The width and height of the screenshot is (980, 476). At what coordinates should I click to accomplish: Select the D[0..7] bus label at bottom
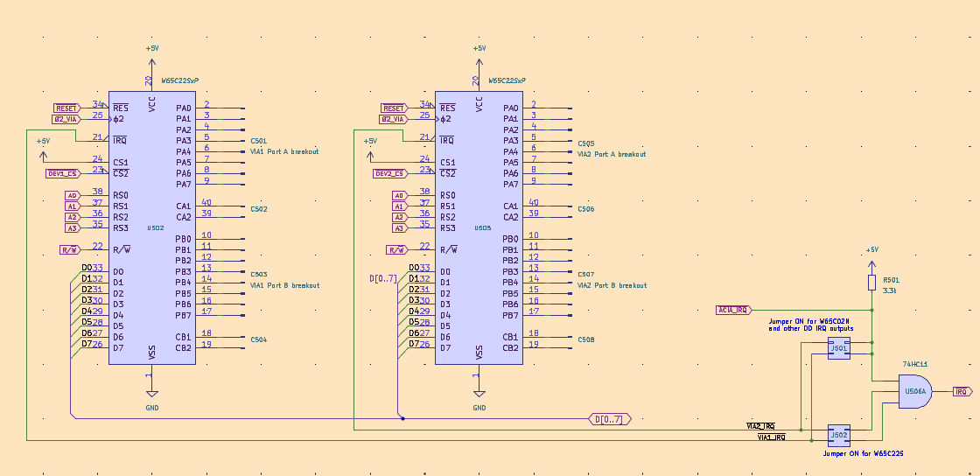(609, 419)
